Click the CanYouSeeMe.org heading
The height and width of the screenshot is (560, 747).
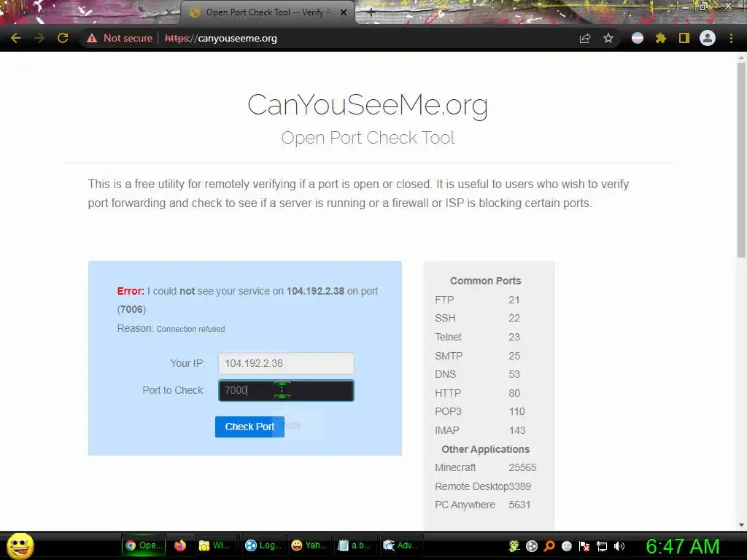point(368,105)
